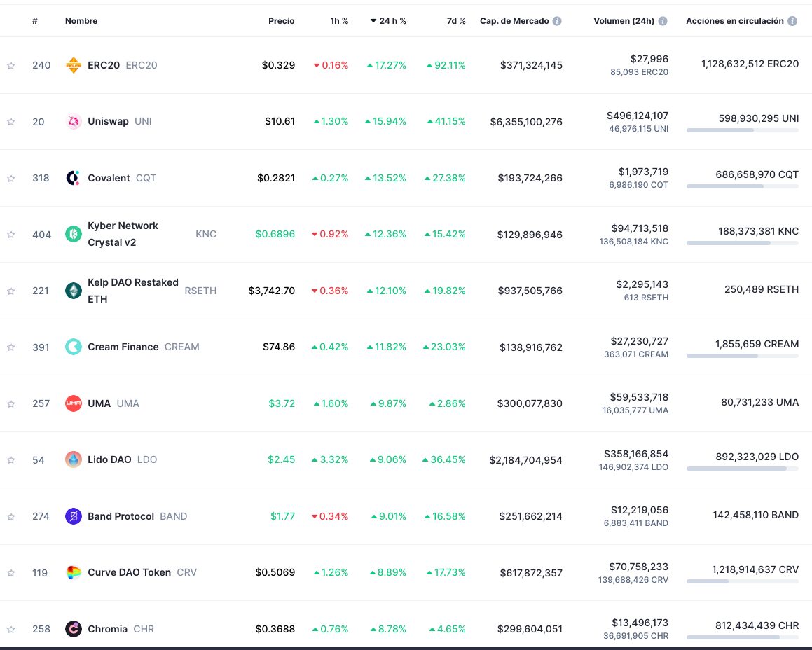Click the Lido DAO supply progress bar

[x=743, y=469]
